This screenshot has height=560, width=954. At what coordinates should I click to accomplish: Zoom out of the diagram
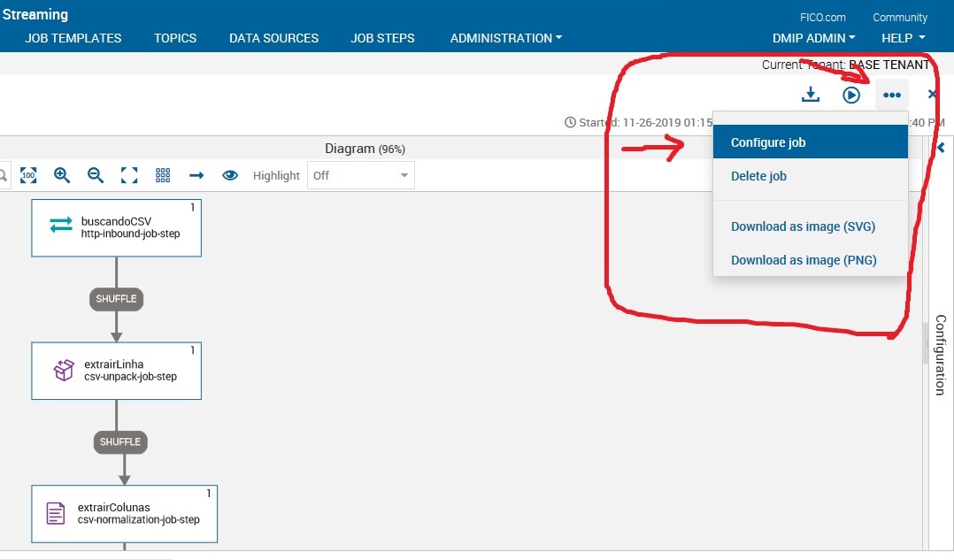[x=96, y=175]
